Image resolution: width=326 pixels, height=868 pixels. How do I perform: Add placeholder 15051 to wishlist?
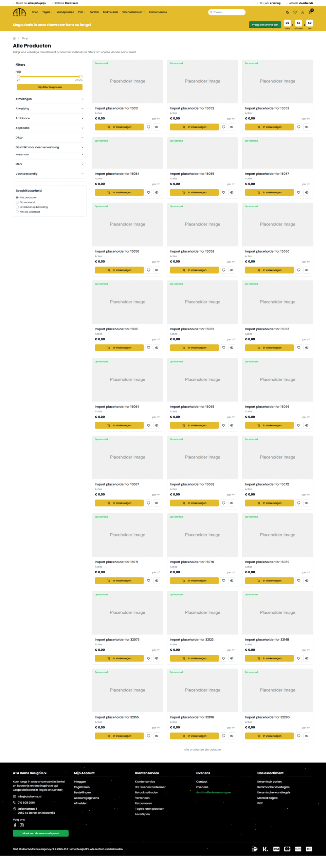(148, 127)
